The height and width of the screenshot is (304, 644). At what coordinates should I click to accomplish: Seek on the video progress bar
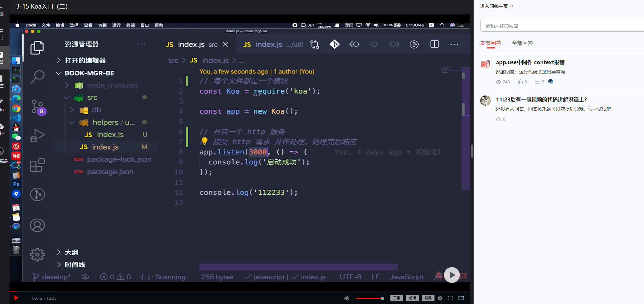240,291
